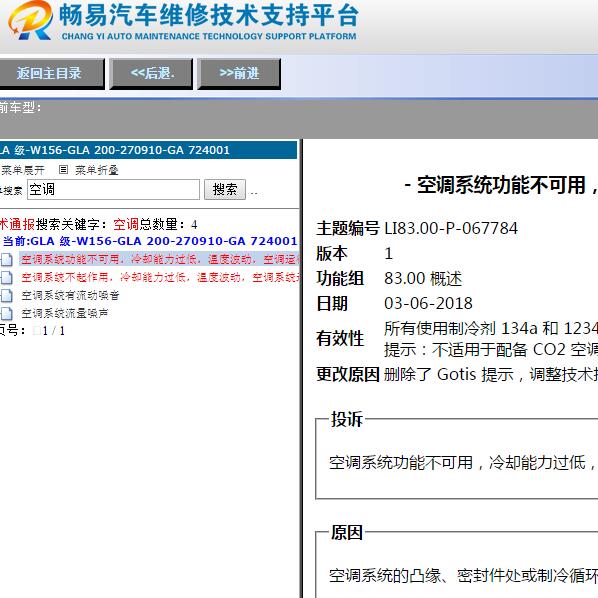Click the 菜单折叠 collapse icon
This screenshot has height=598, width=598.
63,169
